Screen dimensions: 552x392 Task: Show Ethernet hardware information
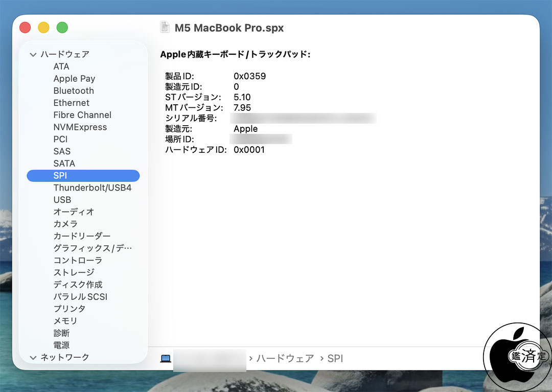[71, 103]
